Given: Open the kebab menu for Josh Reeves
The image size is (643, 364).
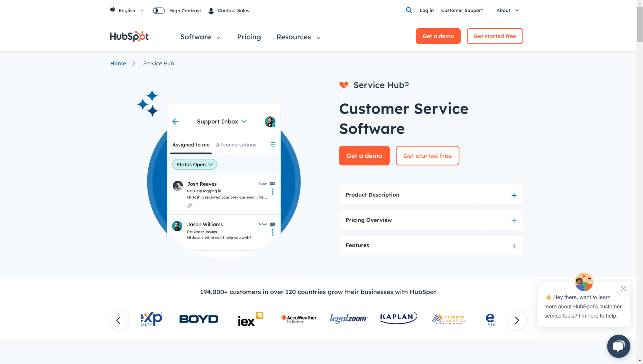Looking at the screenshot, I should (273, 192).
